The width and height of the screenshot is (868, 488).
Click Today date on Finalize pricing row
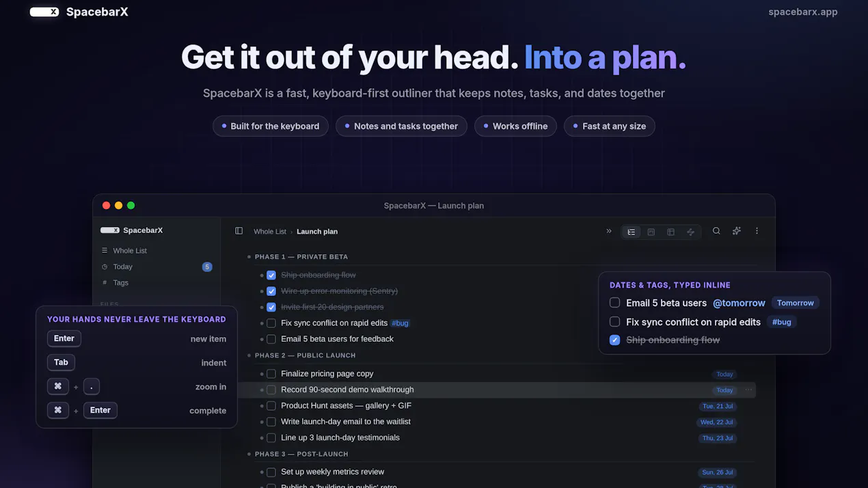724,374
